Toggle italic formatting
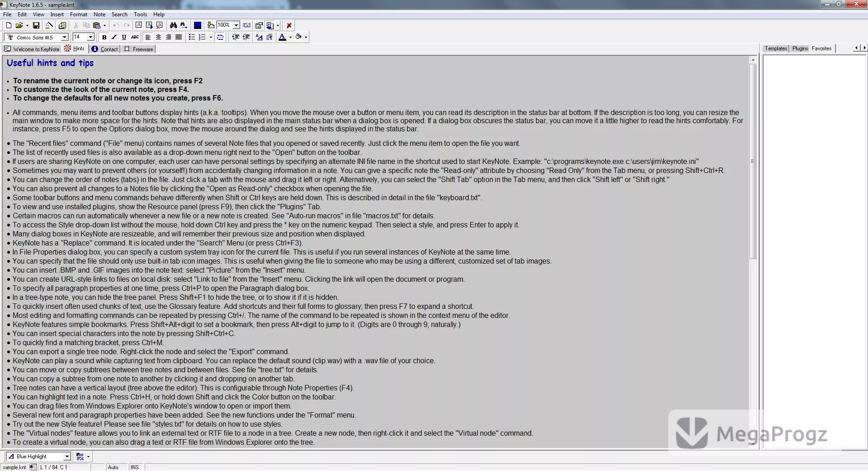868x471 pixels. [x=114, y=37]
